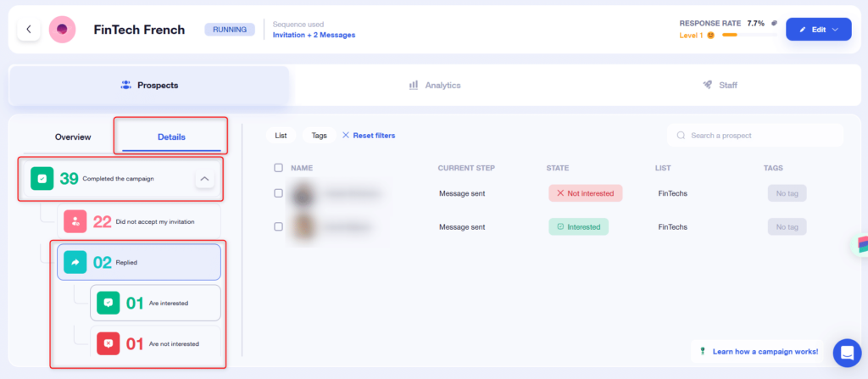
Task: Collapse the Completed the campaign section
Action: coord(204,179)
